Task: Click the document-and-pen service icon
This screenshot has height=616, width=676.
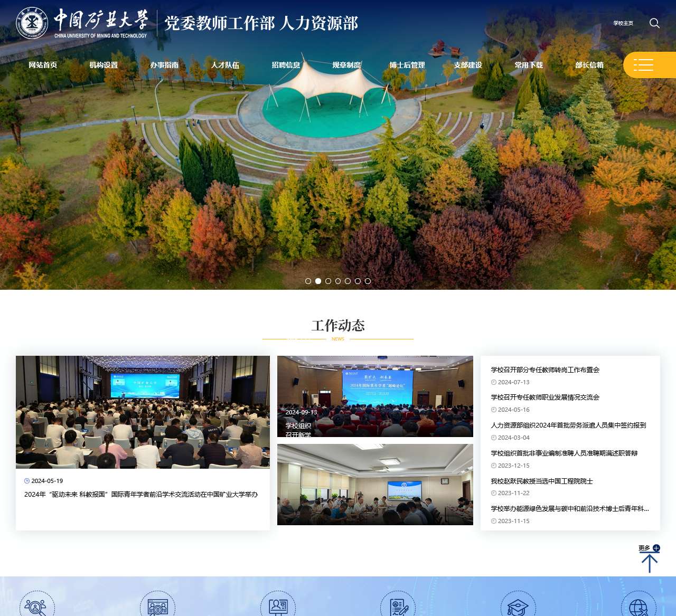Action: 398,607
